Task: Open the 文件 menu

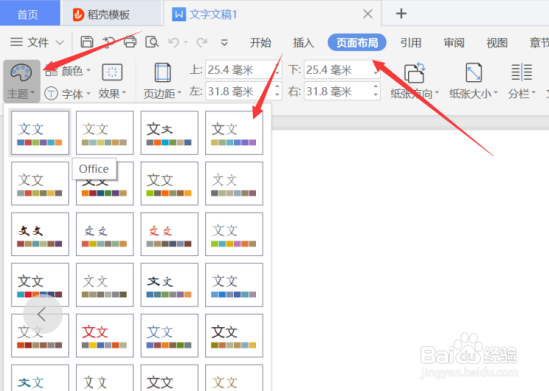Action: [x=29, y=42]
